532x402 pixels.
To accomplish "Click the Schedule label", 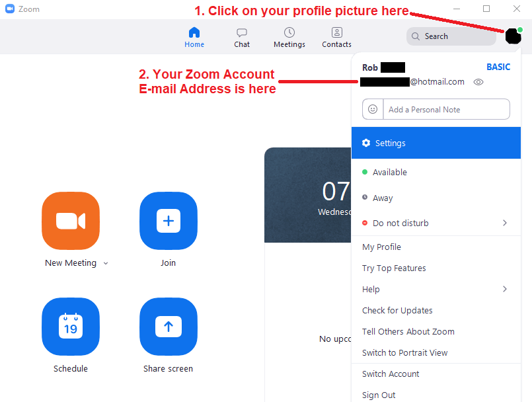I will pyautogui.click(x=71, y=369).
